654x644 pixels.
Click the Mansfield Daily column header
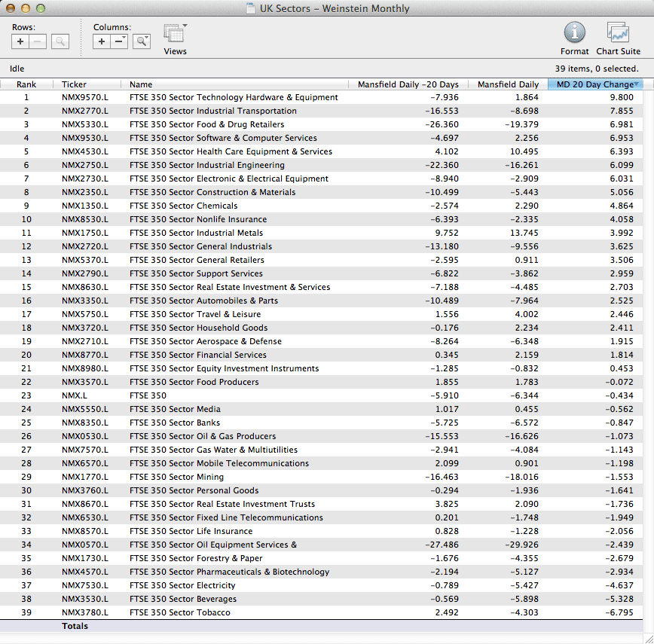pos(508,84)
